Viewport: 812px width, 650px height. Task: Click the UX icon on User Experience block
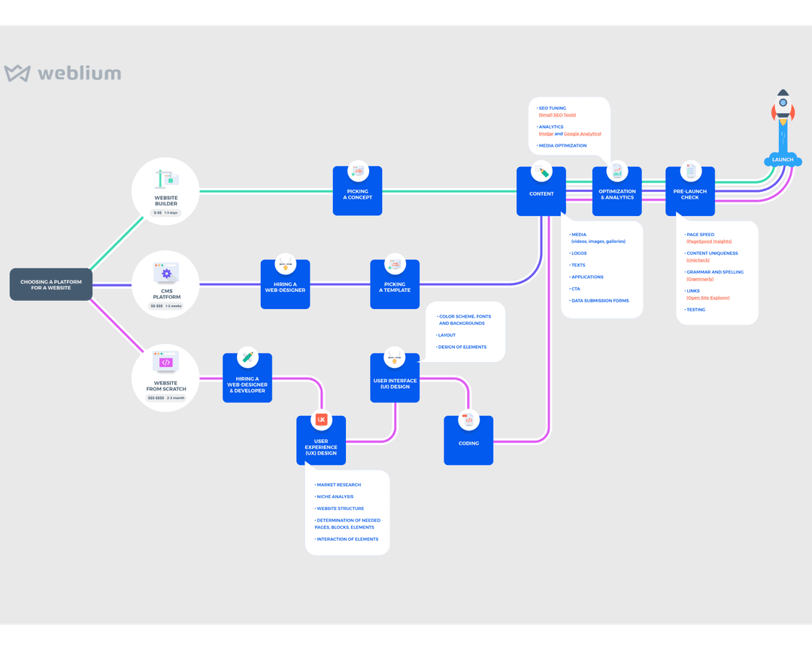[x=321, y=420]
